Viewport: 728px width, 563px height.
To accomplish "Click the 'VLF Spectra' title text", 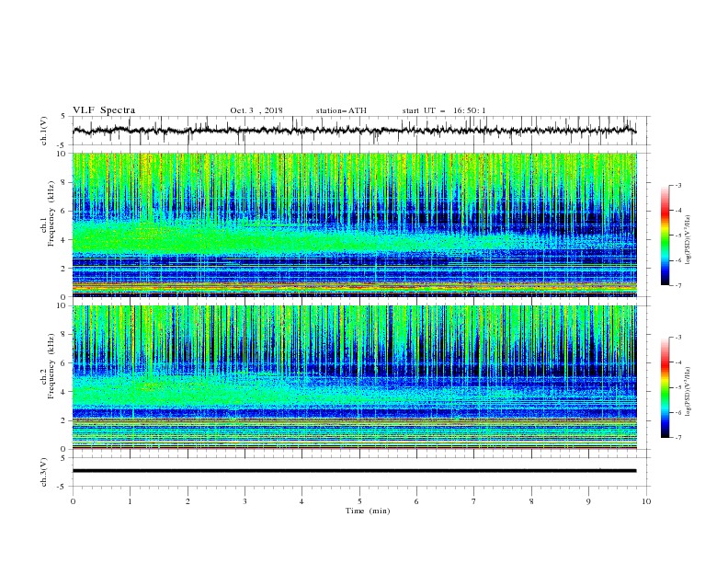I will pos(104,110).
